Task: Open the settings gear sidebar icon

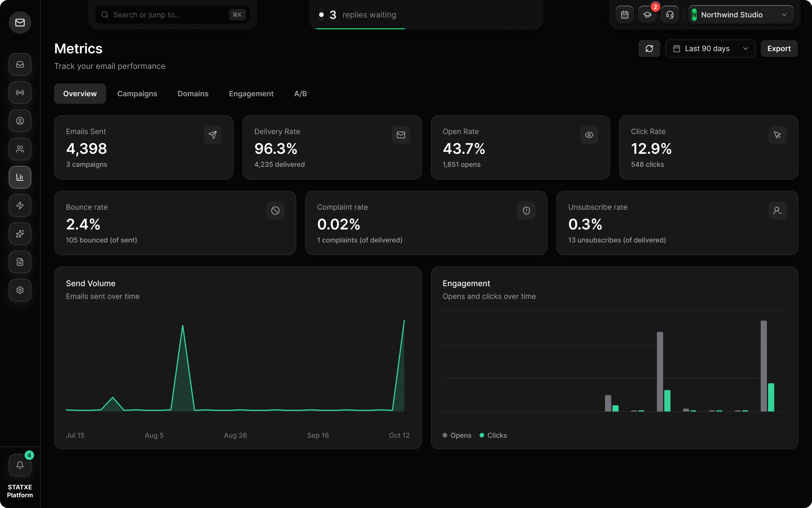Action: 20,290
